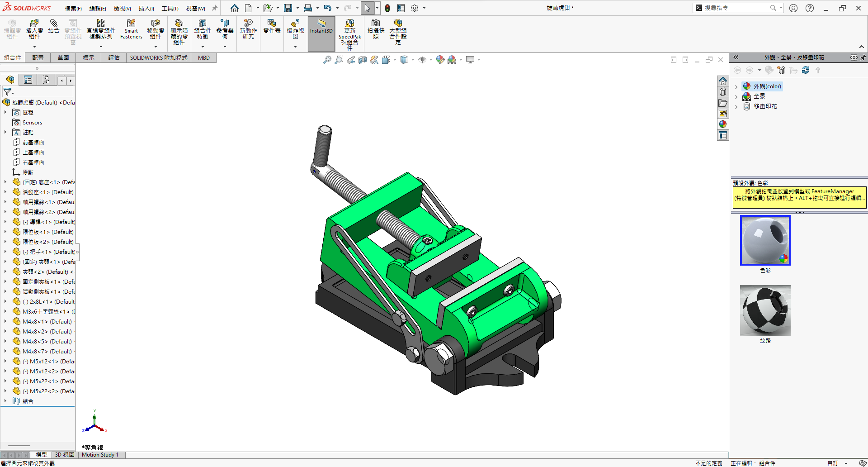Open FeatureManager design tree tab icon
868x467 pixels.
point(10,80)
